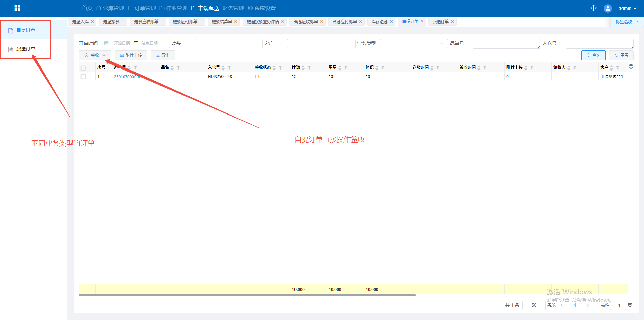Viewport: 644px width, 320px height.
Task: Check the checkbox for row 1
Action: tap(83, 77)
